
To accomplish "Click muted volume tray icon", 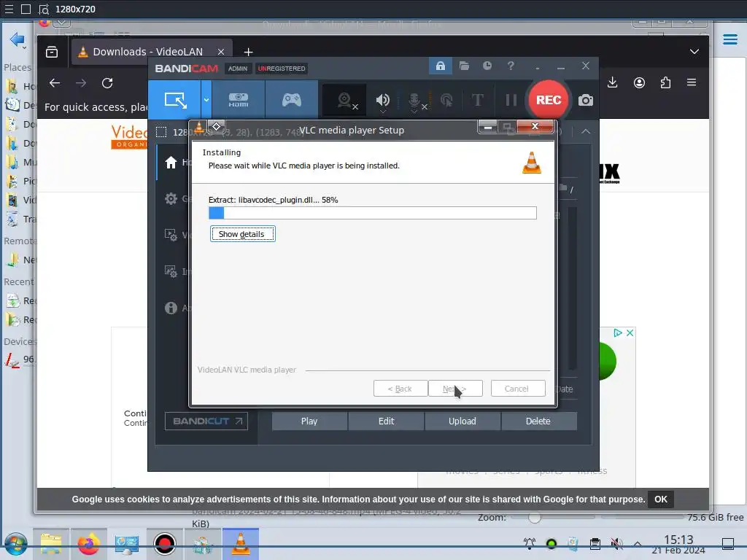I will (x=616, y=543).
